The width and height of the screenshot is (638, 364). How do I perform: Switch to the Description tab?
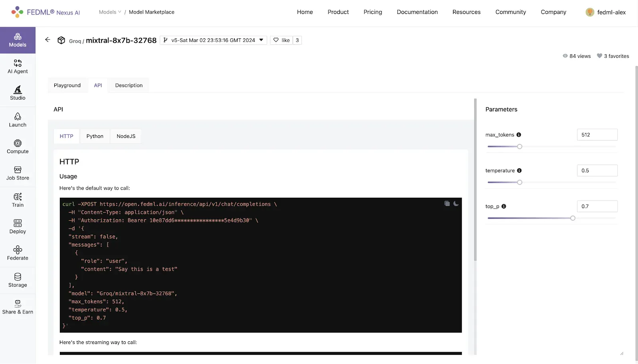129,85
